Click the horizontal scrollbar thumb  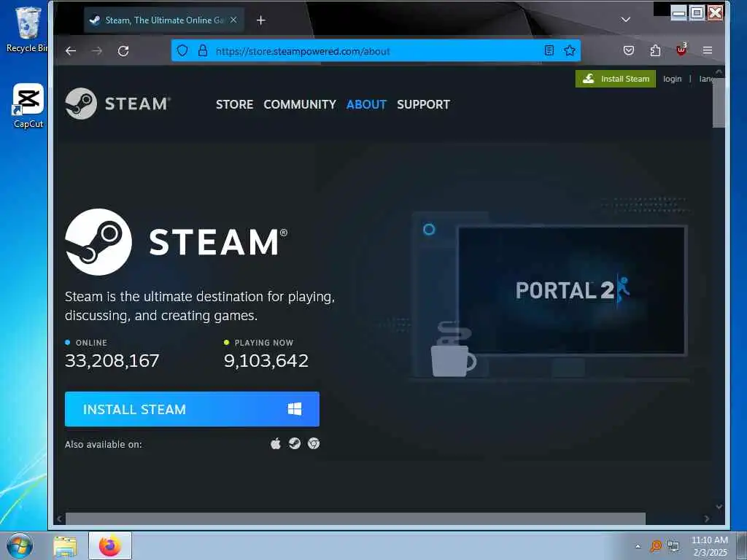coord(355,518)
